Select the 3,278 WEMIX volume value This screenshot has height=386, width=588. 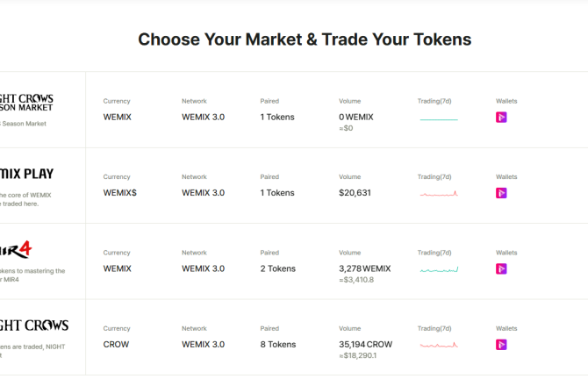coord(365,268)
